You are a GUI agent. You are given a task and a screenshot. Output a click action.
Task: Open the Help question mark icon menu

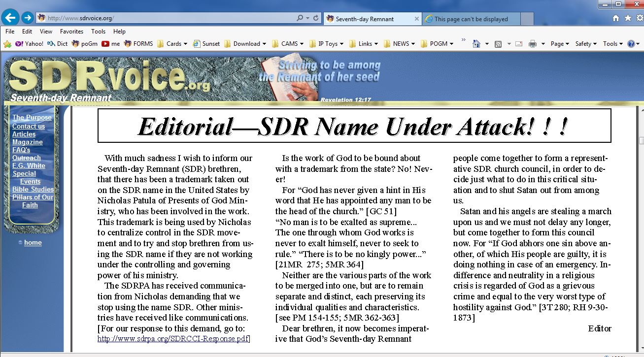point(634,44)
